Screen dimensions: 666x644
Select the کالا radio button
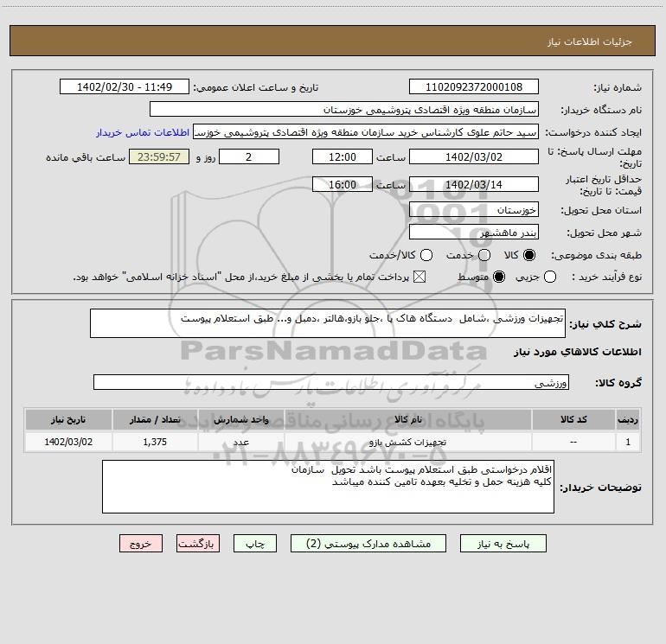point(529,255)
